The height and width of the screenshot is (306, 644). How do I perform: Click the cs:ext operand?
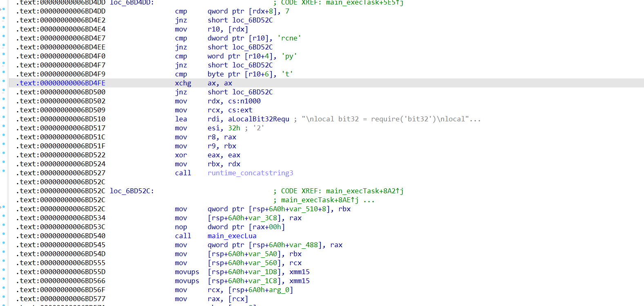(x=240, y=110)
